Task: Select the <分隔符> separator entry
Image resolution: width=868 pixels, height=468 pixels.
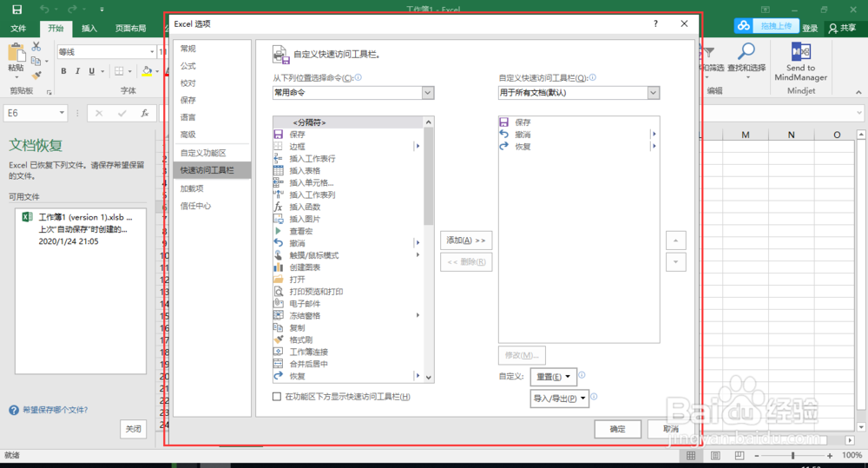Action: (x=348, y=122)
